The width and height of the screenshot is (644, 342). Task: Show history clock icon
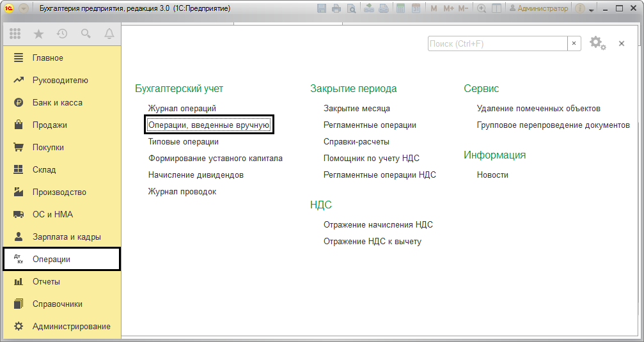pos(62,34)
